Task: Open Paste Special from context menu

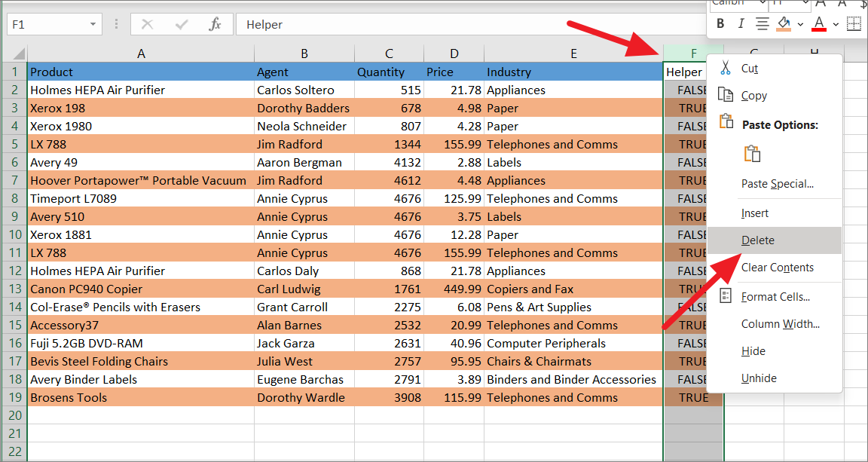Action: [x=777, y=184]
